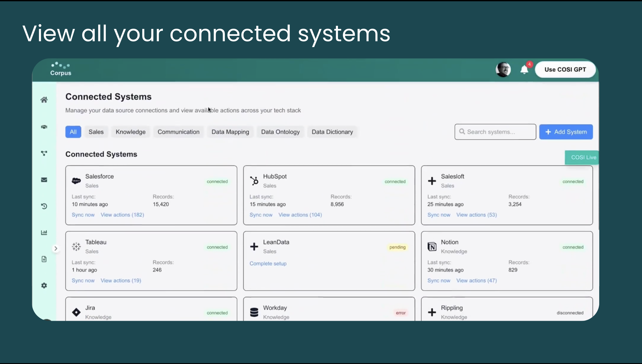Click the Home icon in sidebar
The width and height of the screenshot is (642, 364).
coord(44,100)
